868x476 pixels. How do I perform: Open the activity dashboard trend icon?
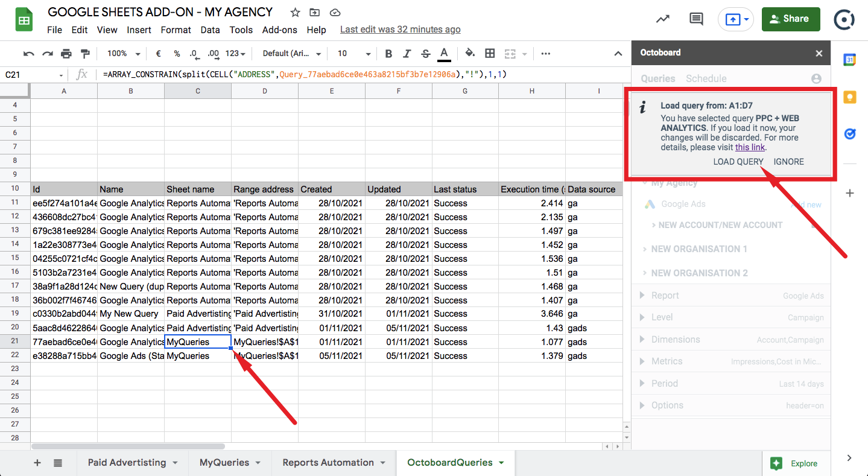tap(663, 19)
